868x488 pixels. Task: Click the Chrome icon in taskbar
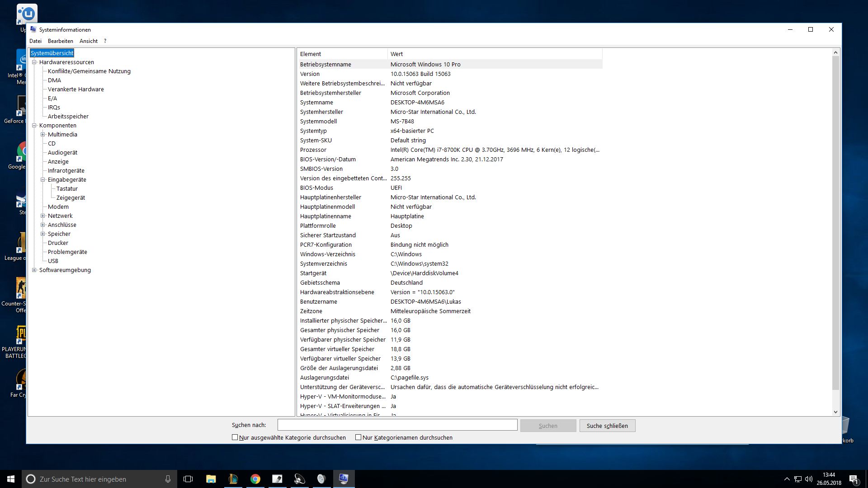point(255,479)
